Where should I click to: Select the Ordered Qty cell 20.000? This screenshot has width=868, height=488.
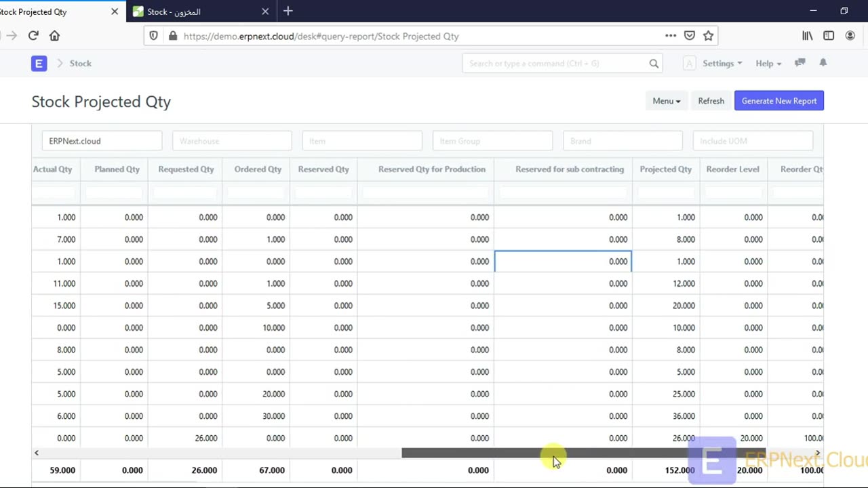[256, 394]
